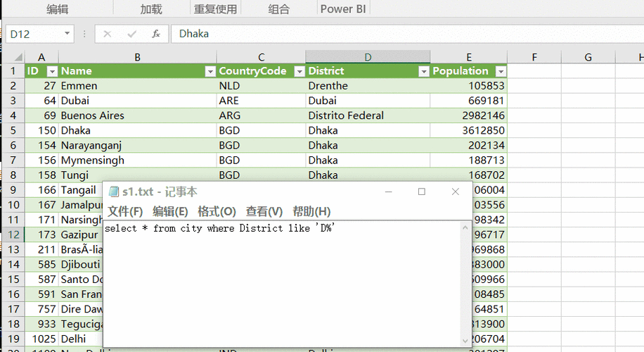The height and width of the screenshot is (352, 644).
Task: Select column G header
Action: tap(588, 57)
